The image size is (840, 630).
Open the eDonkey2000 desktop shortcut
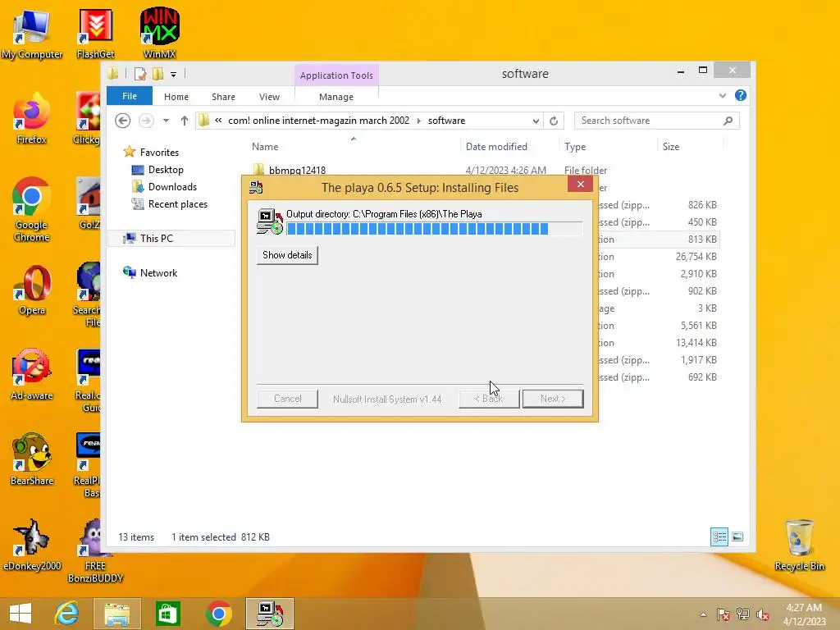(x=32, y=546)
